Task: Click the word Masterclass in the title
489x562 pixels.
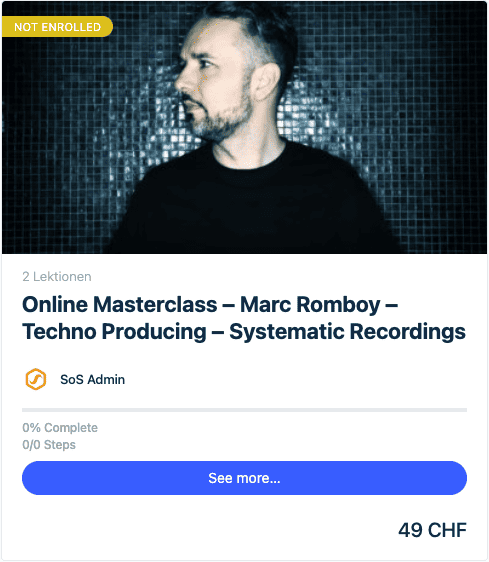Action: tap(155, 305)
